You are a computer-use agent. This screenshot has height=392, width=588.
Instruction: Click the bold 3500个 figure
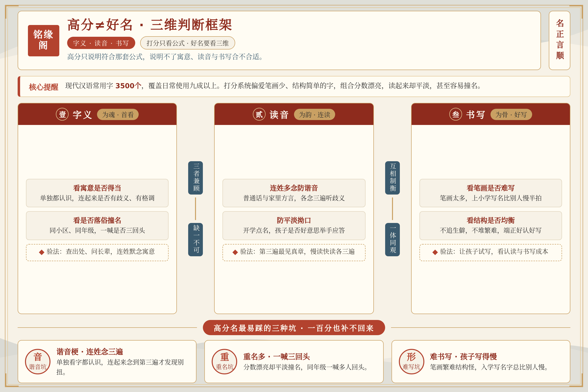coord(128,86)
